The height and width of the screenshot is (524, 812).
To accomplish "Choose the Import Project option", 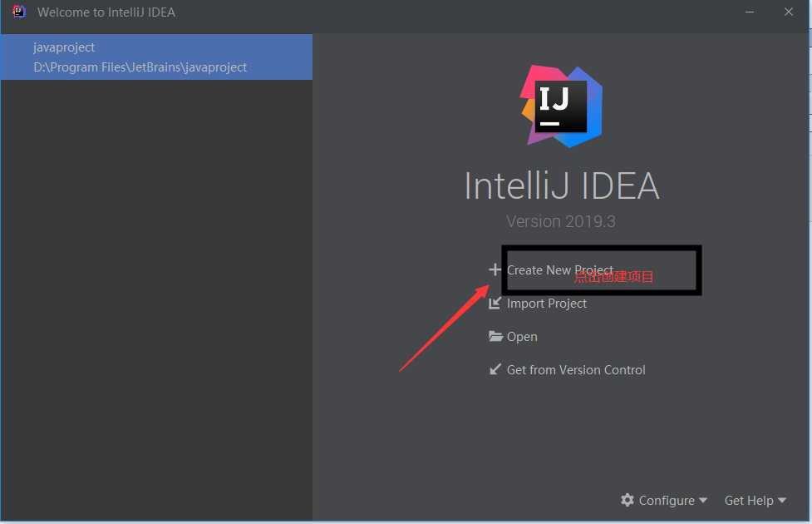I will 546,304.
